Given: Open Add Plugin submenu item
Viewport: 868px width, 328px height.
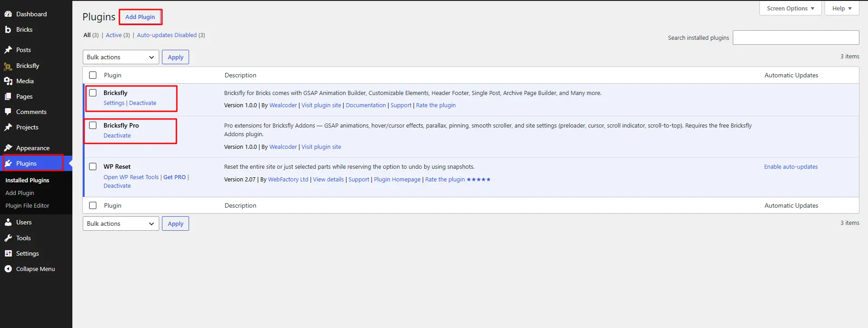Looking at the screenshot, I should point(19,193).
